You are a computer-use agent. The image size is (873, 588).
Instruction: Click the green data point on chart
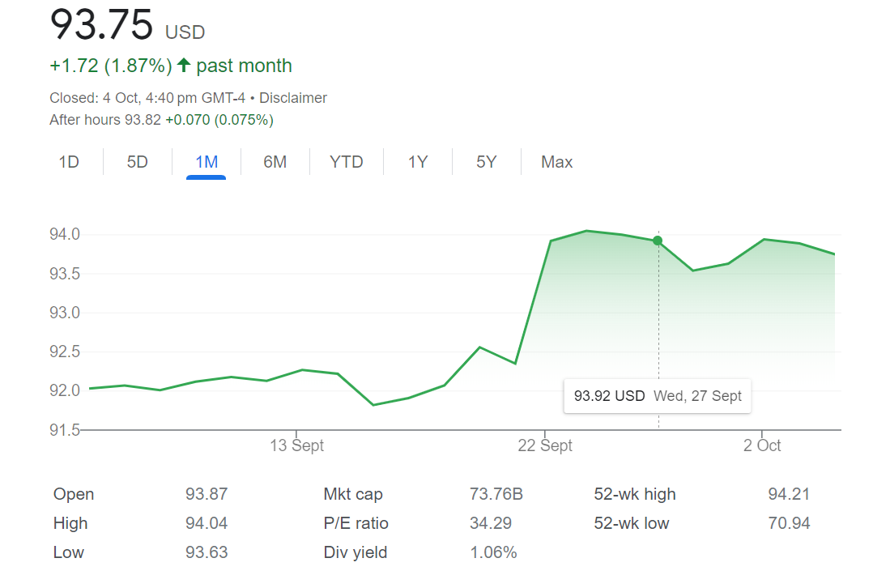[658, 241]
